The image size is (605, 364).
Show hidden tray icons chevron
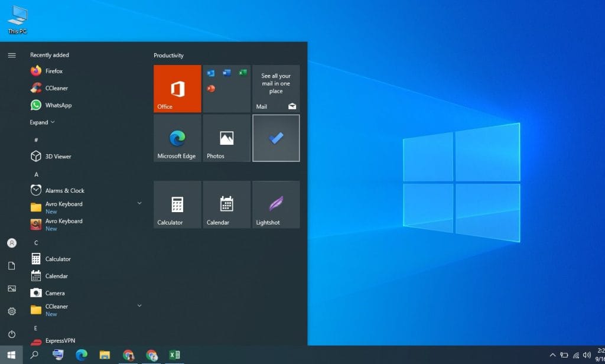[x=552, y=355]
